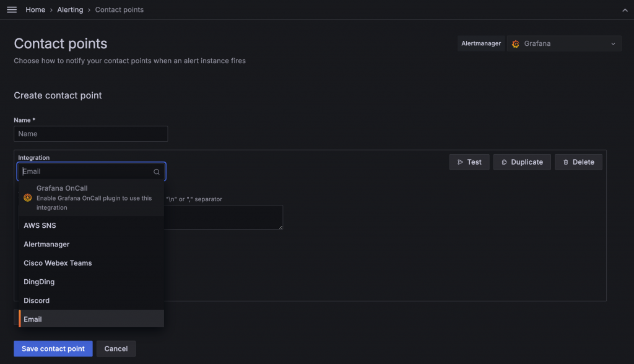Click the 'Alertmanager' label text
634x364 pixels.
480,44
